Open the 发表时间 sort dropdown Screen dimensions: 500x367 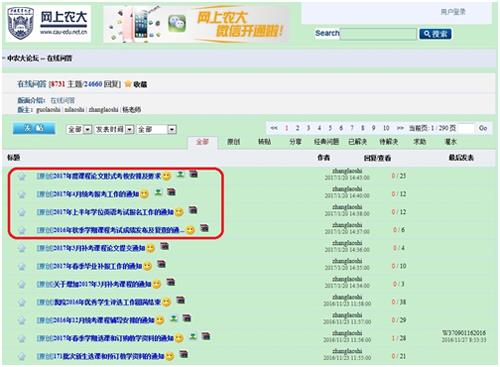point(114,129)
